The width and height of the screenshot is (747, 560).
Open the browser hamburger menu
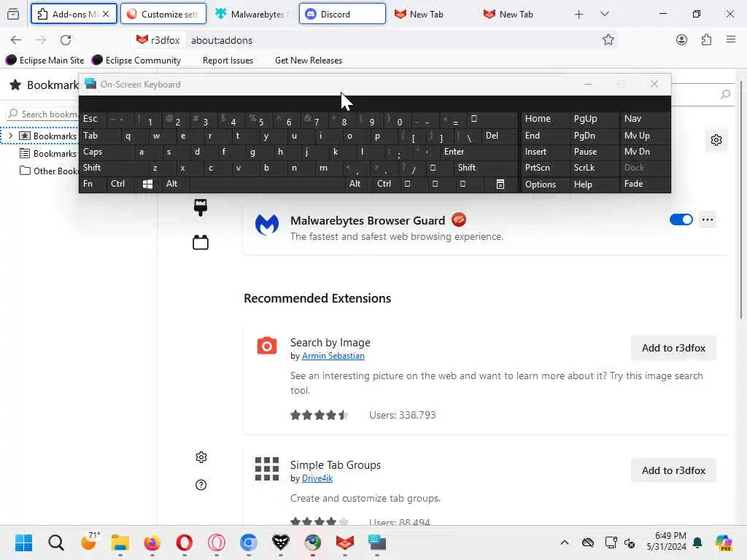point(731,40)
